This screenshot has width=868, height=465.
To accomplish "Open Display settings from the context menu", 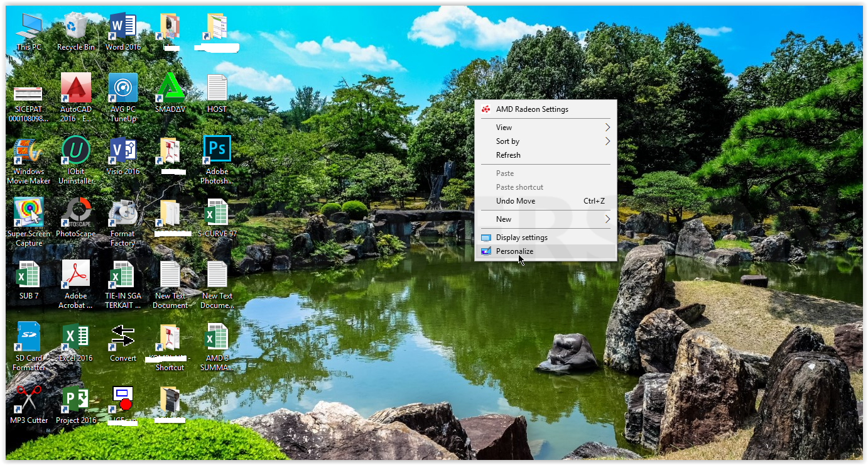I will 545,238.
